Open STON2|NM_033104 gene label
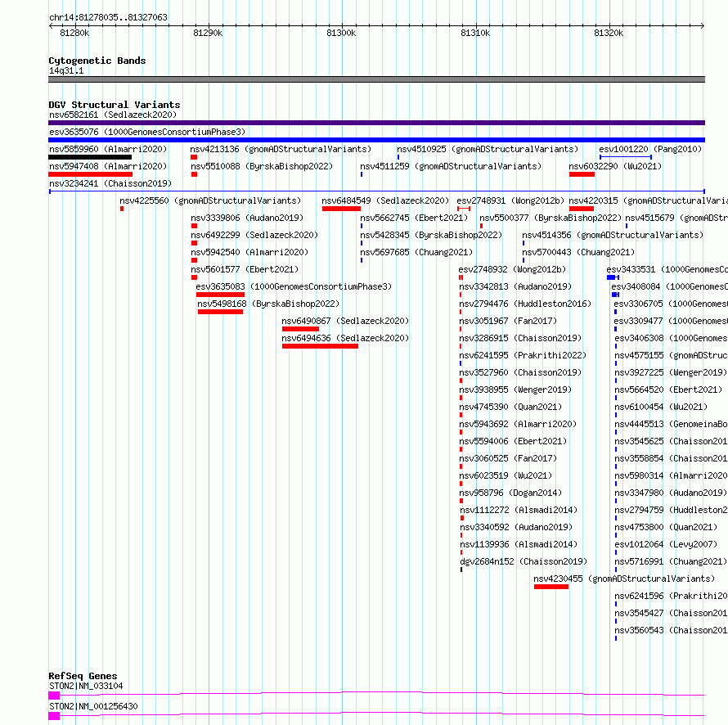The image size is (728, 725). coord(86,686)
